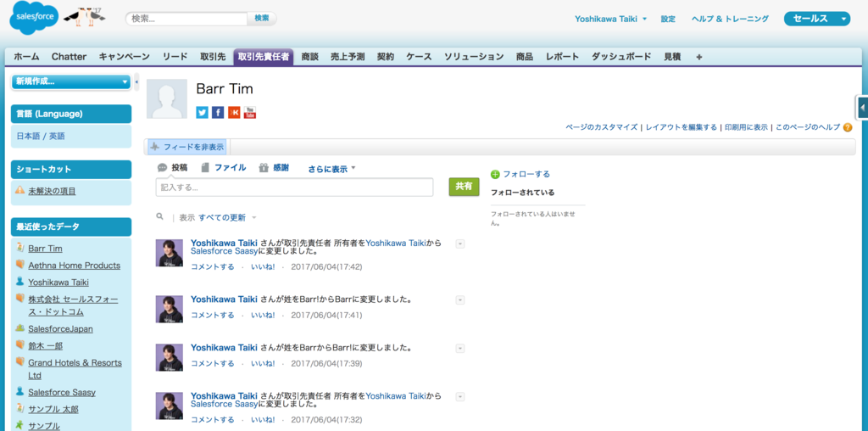The height and width of the screenshot is (431, 868).
Task: Open Barr Tim's YouTube icon
Action: [x=250, y=113]
